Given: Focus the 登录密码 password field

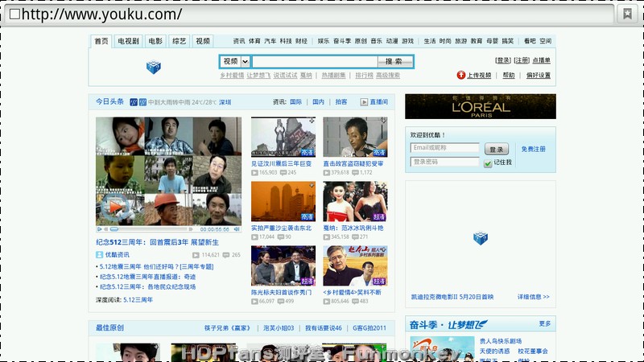Looking at the screenshot, I should pos(445,162).
